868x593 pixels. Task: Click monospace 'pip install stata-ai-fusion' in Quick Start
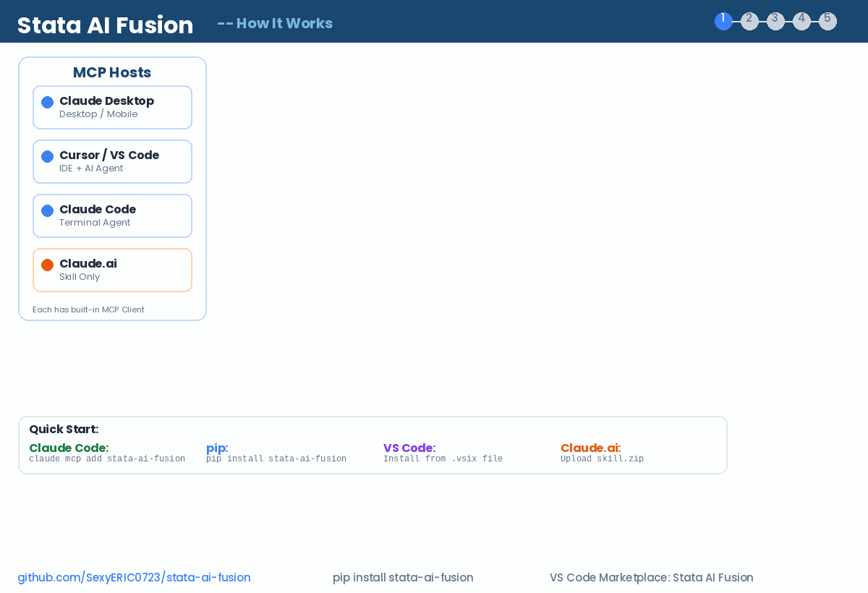click(x=276, y=458)
